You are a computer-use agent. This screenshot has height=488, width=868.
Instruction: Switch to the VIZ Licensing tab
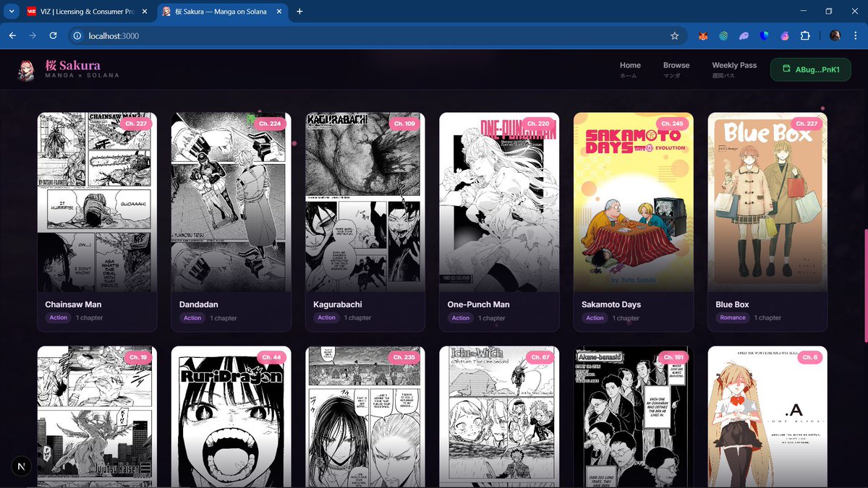(x=89, y=12)
